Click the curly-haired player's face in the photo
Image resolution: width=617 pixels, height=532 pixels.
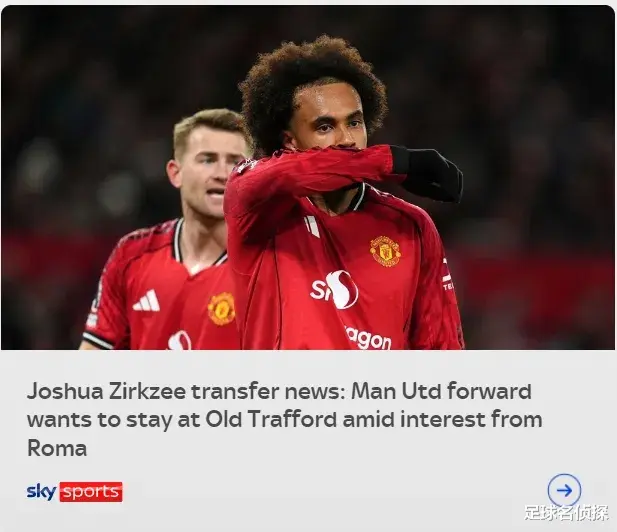(329, 118)
